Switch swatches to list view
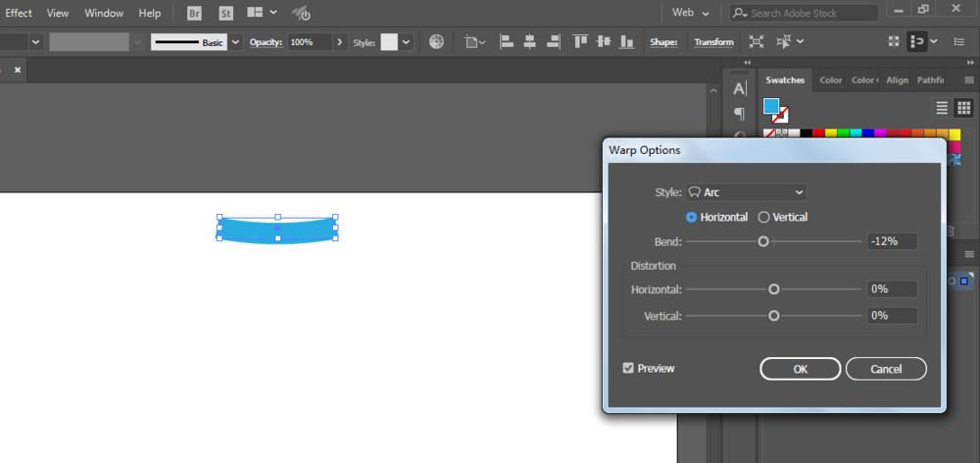The height and width of the screenshot is (463, 980). coord(942,108)
